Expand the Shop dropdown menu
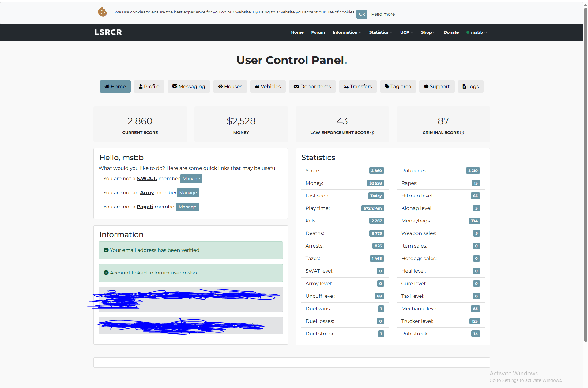The image size is (588, 388). [428, 32]
